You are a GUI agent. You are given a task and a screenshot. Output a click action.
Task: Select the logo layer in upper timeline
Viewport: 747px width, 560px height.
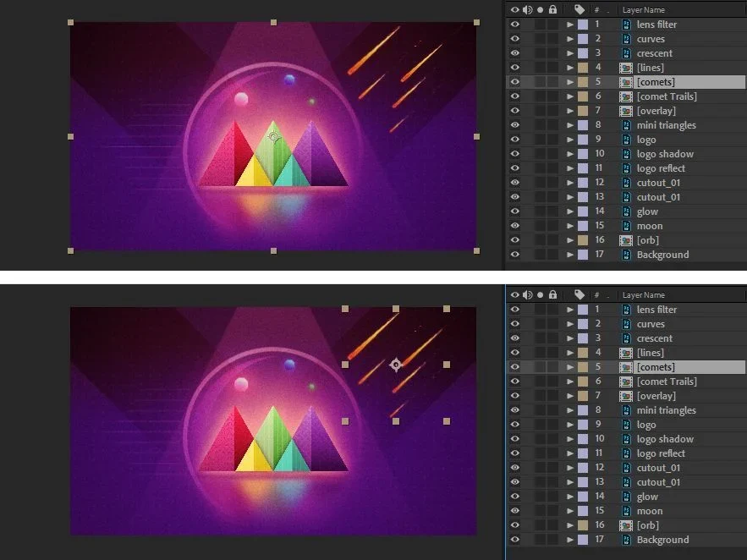click(x=646, y=140)
